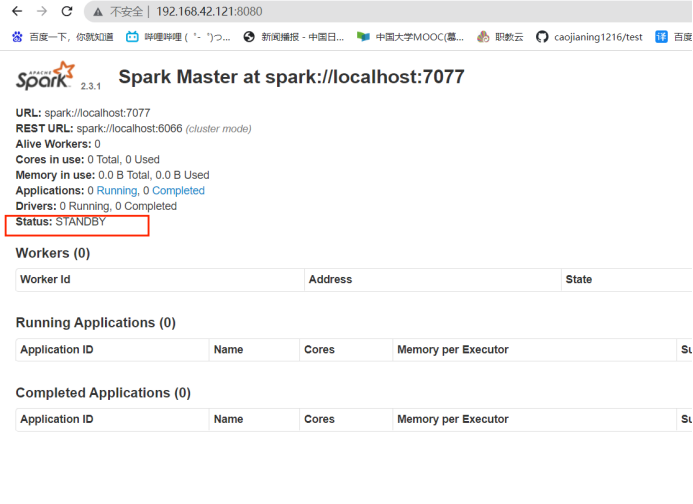693x504 pixels.
Task: Click the 'URL: spark://localhost:7077' line
Action: click(x=83, y=113)
